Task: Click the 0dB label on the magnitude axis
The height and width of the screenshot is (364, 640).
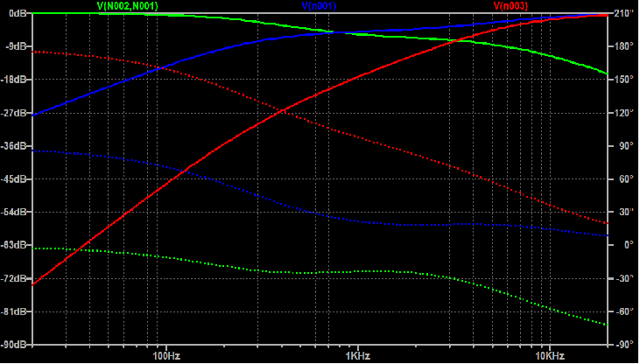Action: coord(18,13)
